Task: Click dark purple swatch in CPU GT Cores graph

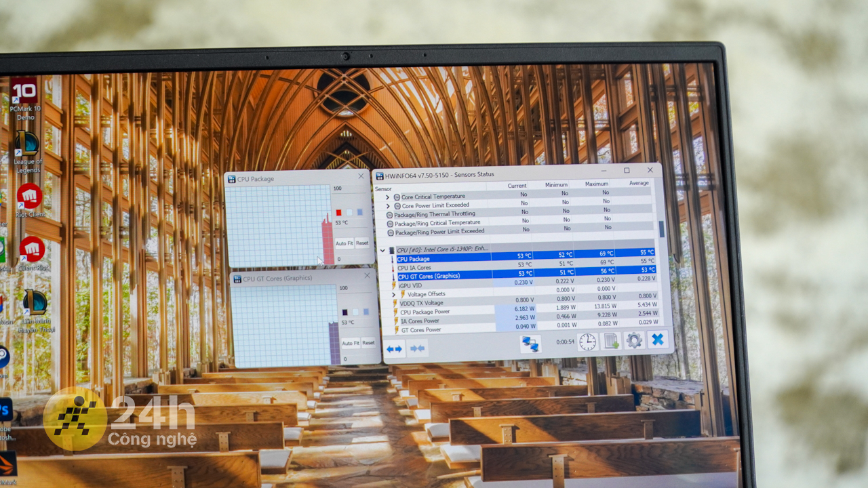Action: [x=344, y=312]
